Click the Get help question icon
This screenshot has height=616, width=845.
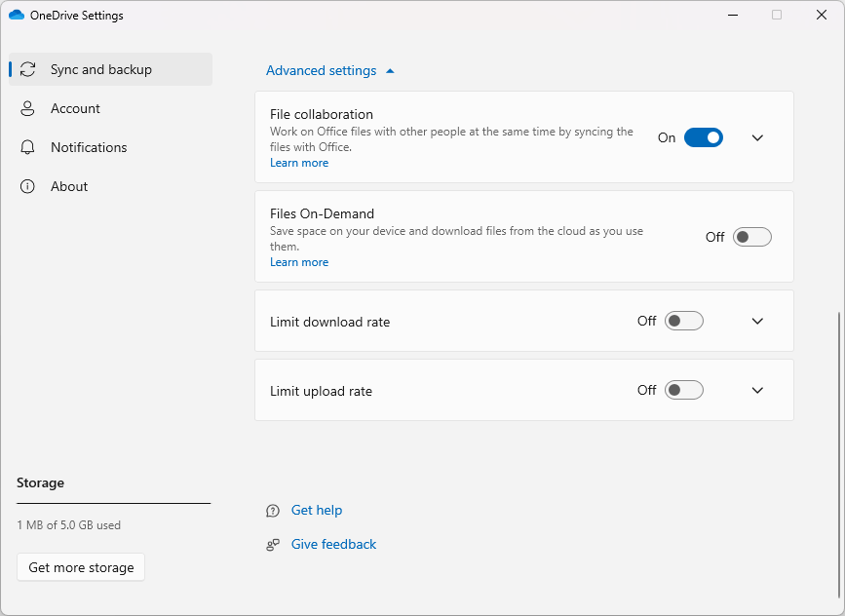(x=273, y=511)
